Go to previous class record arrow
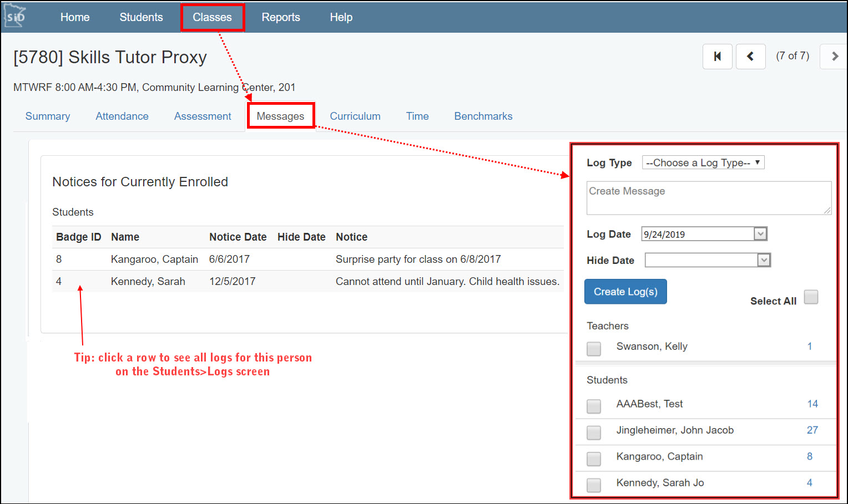The image size is (848, 504). (x=750, y=56)
